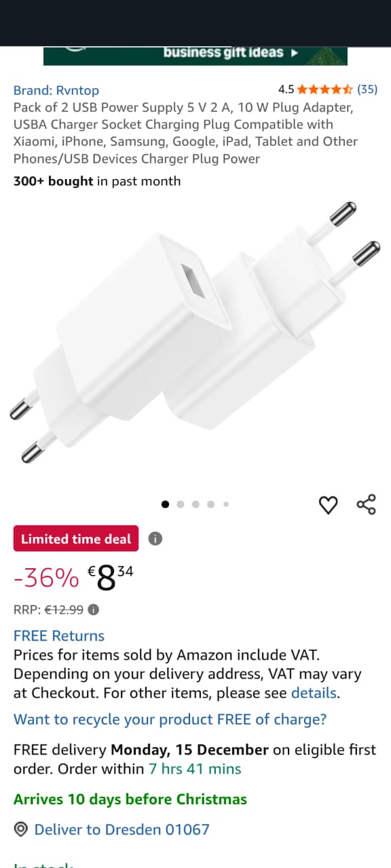Open the 35 reviews count
Screen dimensions: 391x868
point(367,89)
